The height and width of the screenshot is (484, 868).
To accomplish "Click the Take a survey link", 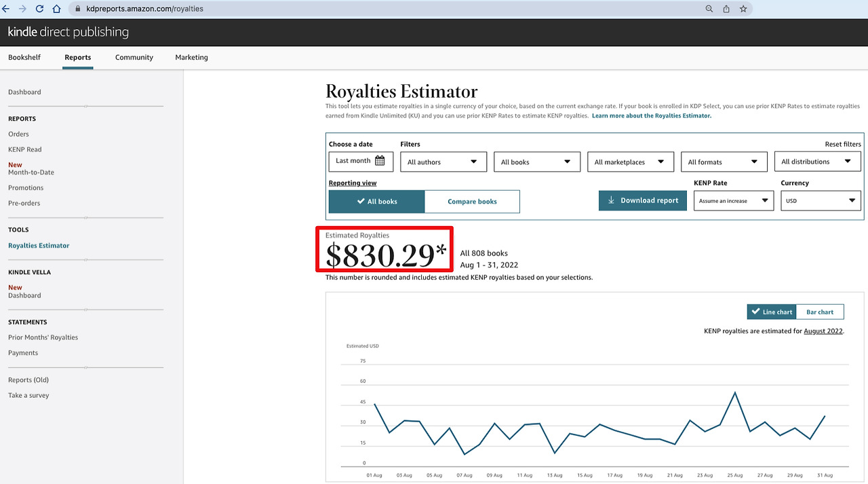I will [x=28, y=395].
